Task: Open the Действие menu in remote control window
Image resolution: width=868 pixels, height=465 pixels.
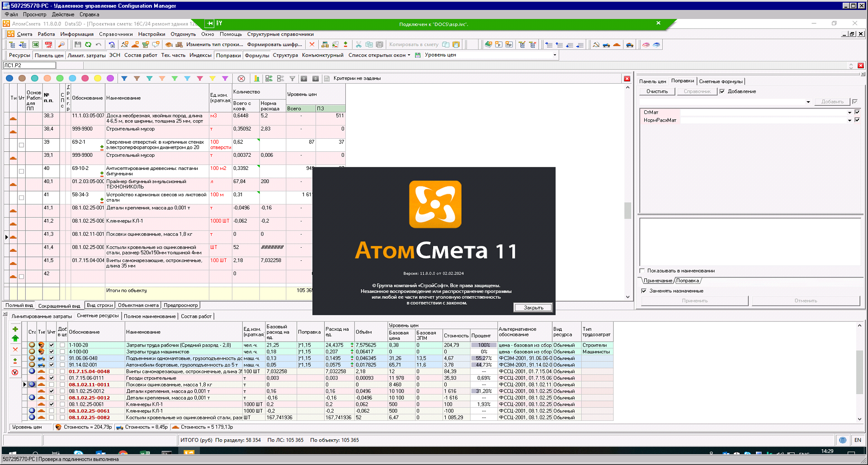Action: (x=63, y=14)
